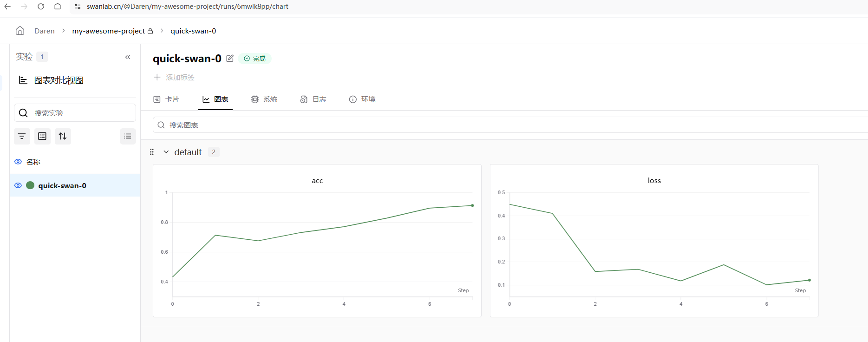Screen dimensions: 868x342
Task: Collapse the experiment sidebar with double chevron
Action: (x=128, y=57)
